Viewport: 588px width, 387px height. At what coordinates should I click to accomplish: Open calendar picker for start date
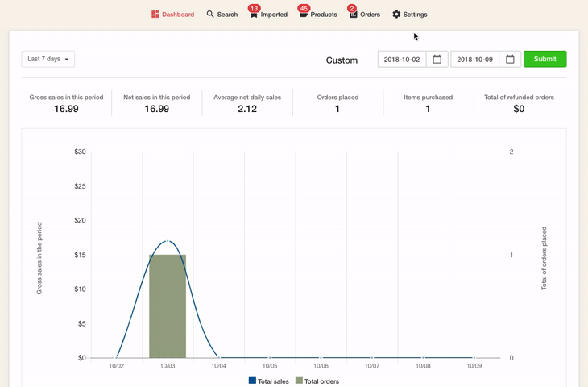(x=437, y=59)
